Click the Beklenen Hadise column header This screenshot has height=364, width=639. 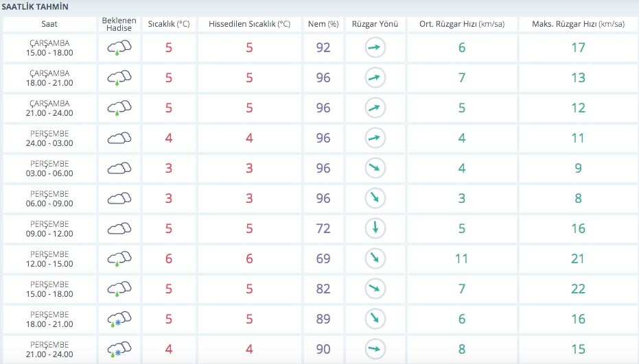click(119, 24)
